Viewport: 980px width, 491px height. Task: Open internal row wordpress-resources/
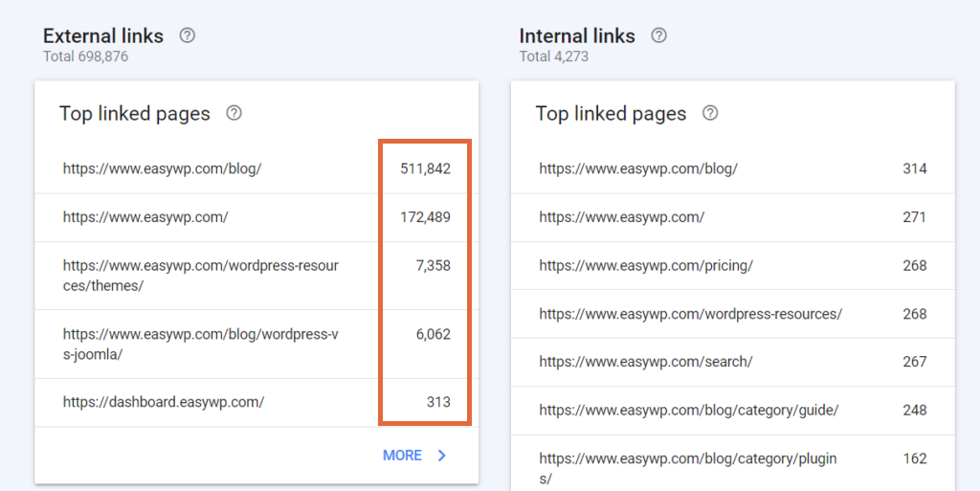pos(733,314)
